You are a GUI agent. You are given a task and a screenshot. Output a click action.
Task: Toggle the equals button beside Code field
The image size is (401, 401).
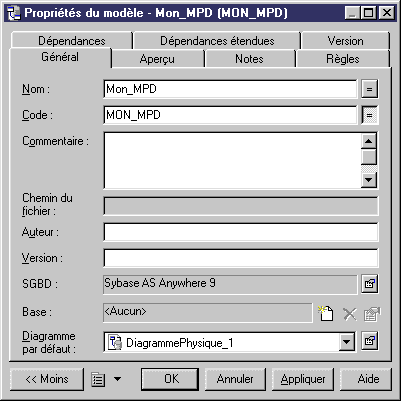click(x=370, y=115)
